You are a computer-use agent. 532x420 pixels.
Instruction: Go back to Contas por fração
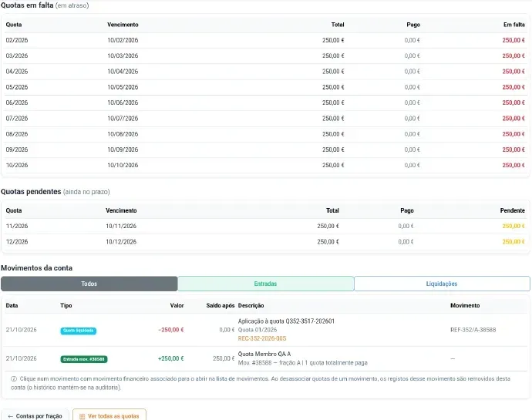pos(35,416)
